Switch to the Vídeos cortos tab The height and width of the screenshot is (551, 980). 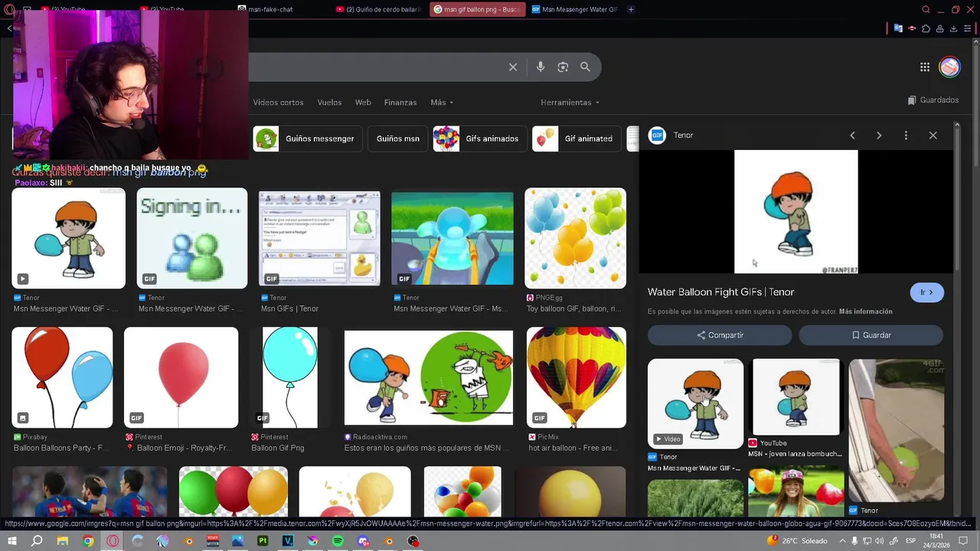tap(278, 103)
